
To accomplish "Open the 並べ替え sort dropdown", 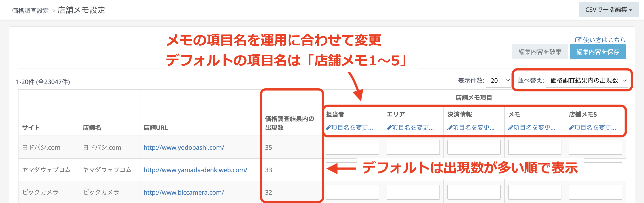I will [587, 81].
